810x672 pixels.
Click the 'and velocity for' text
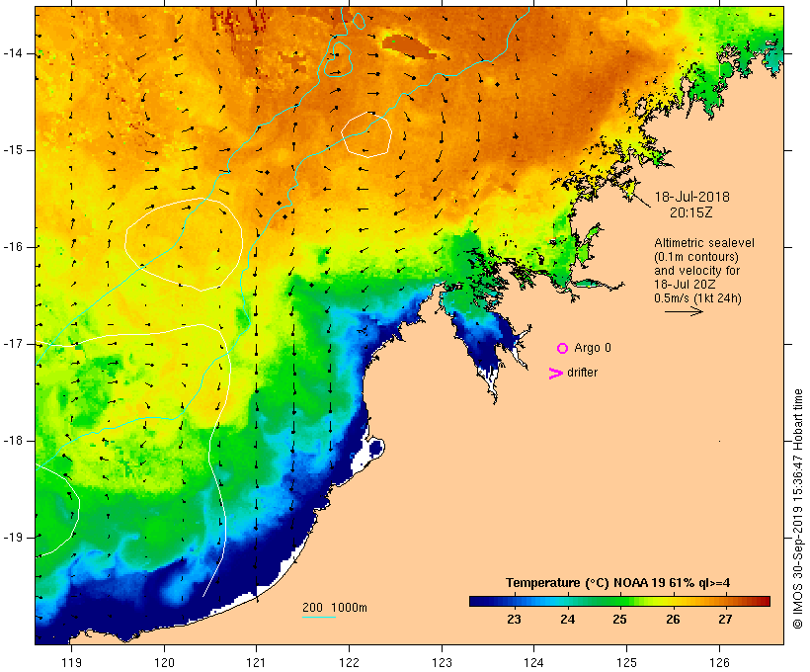pyautogui.click(x=696, y=271)
